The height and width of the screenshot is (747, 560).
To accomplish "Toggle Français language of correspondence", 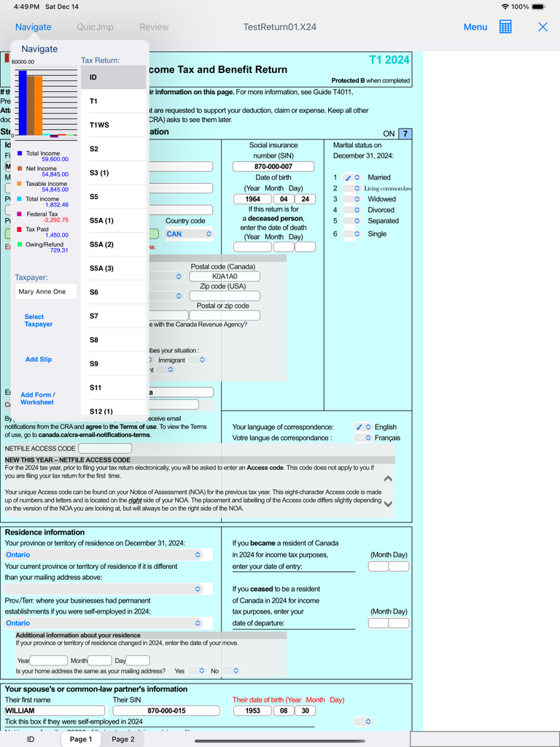I will point(363,438).
